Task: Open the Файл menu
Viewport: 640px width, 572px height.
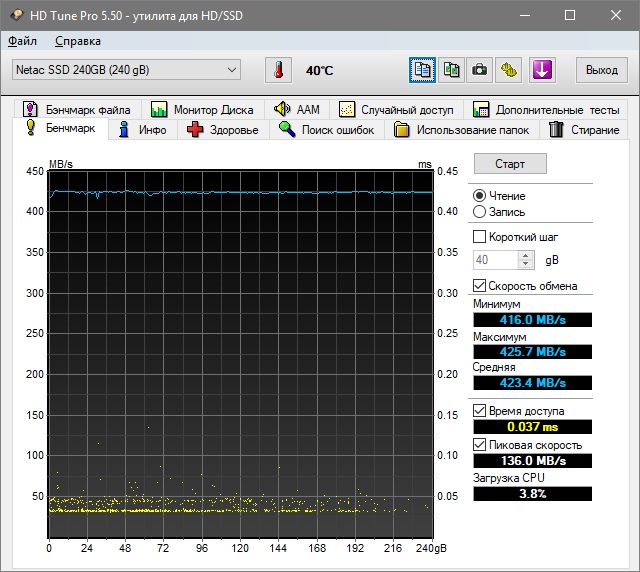Action: point(22,41)
